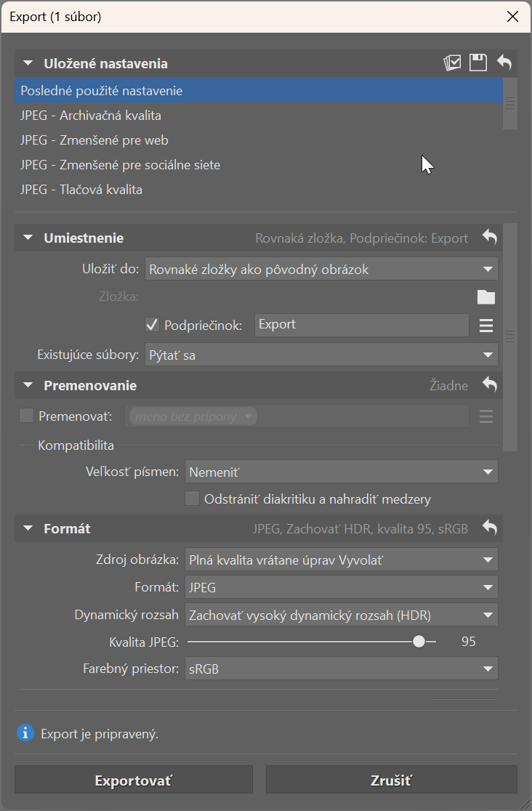
Task: Click the Export subfolder name field
Action: click(362, 325)
